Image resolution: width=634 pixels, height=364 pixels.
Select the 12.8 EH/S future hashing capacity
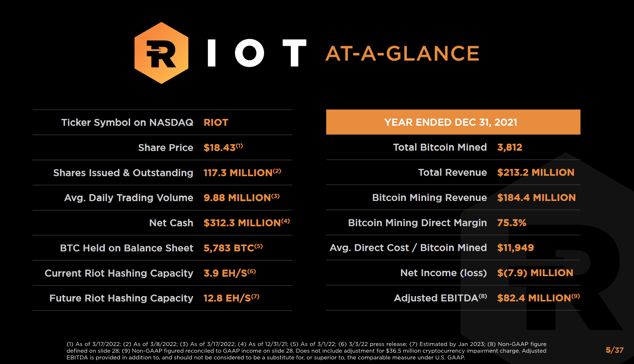(x=227, y=298)
